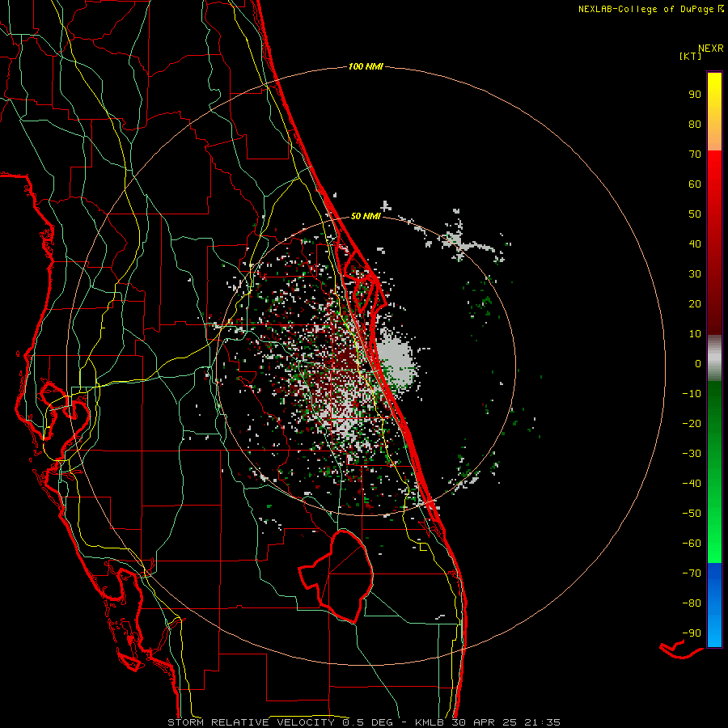Click the large gray echo blob offshore

click(x=395, y=362)
